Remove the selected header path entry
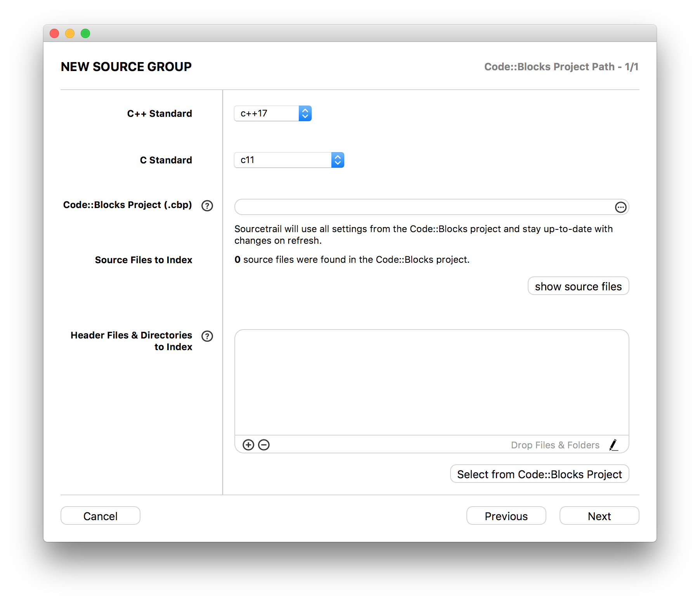 pyautogui.click(x=264, y=445)
